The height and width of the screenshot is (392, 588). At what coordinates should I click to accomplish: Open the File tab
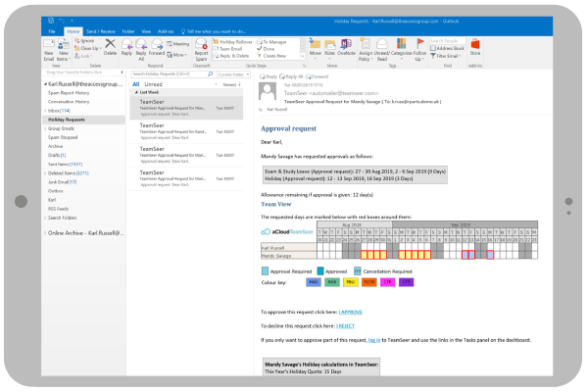52,31
